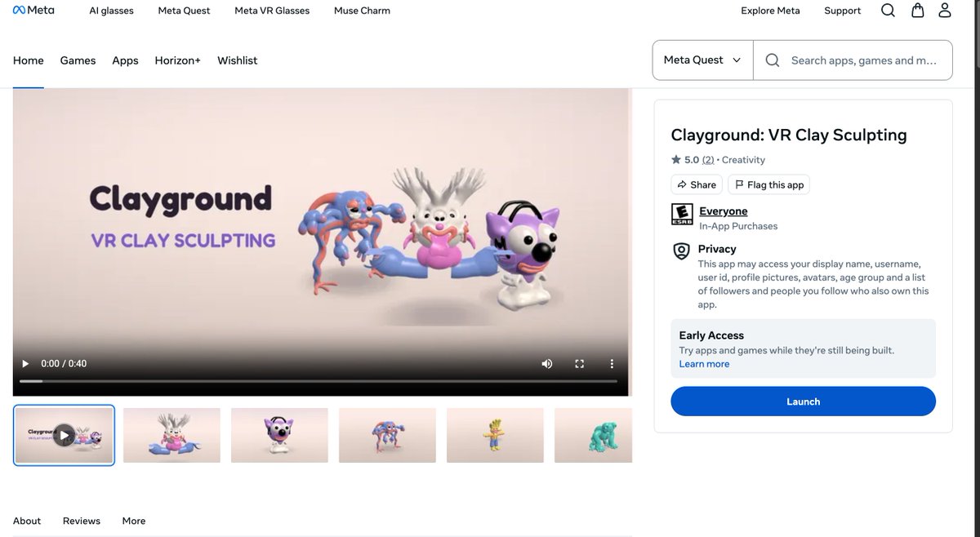Open the user account profile icon

[x=945, y=11]
